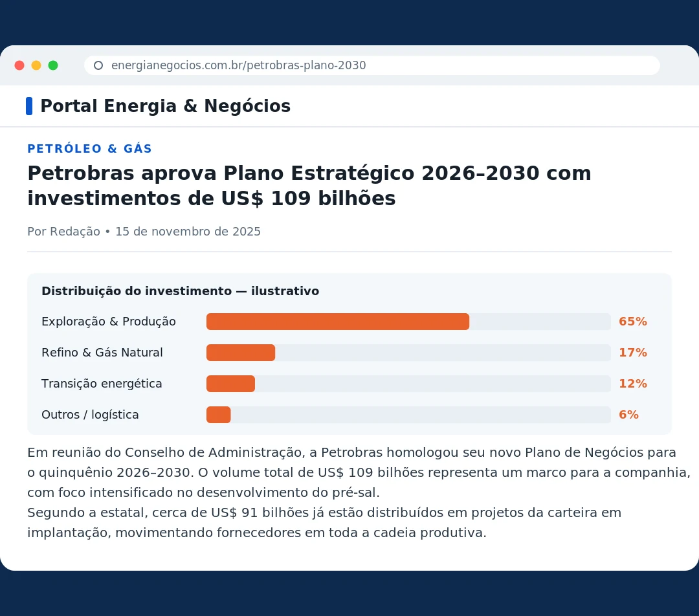Click chart title Distribuição do investimento — ilustrativo

tap(180, 291)
